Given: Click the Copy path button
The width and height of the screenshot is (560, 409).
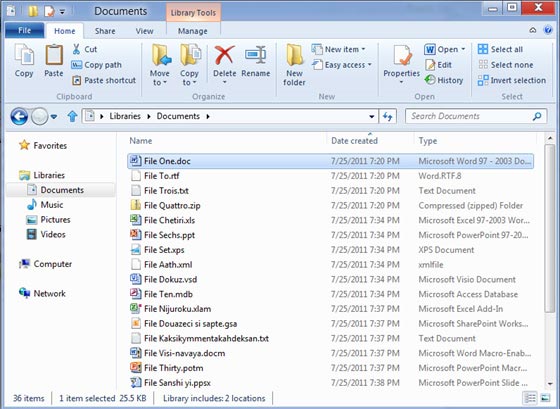Looking at the screenshot, I should (97, 65).
